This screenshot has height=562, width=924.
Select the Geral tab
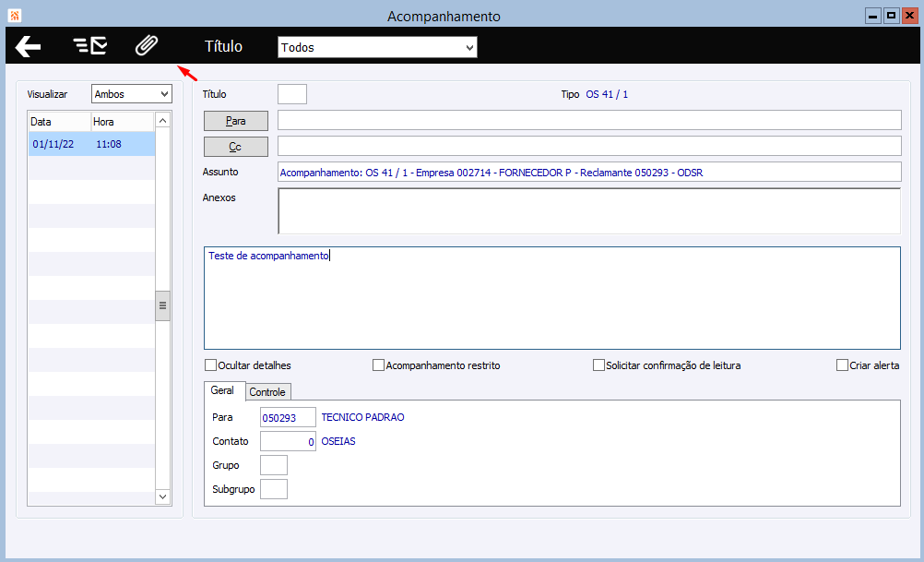(x=222, y=390)
